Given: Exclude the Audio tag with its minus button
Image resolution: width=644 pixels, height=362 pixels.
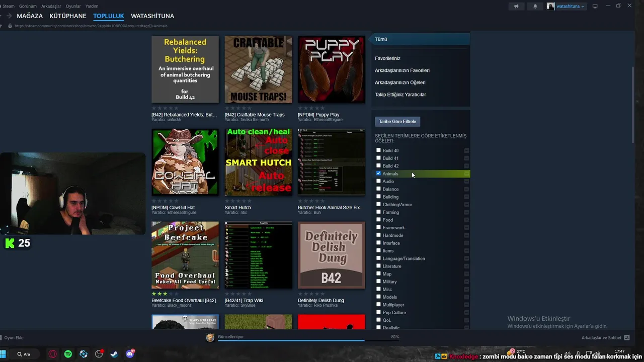Looking at the screenshot, I should point(466,181).
